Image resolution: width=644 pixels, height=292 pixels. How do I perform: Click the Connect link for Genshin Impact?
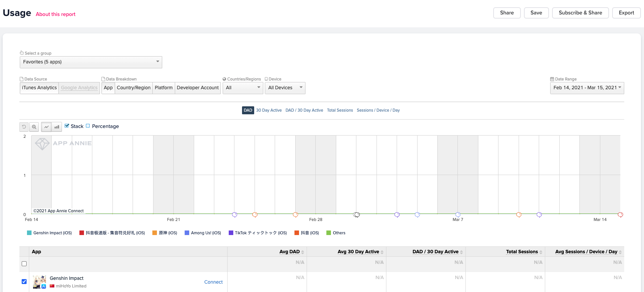214,282
